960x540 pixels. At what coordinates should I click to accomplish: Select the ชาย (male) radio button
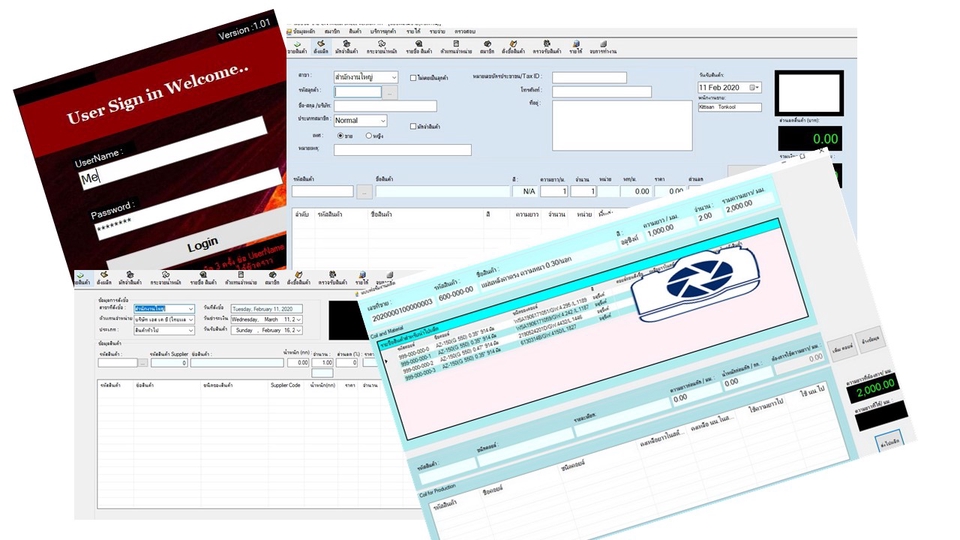click(x=340, y=136)
